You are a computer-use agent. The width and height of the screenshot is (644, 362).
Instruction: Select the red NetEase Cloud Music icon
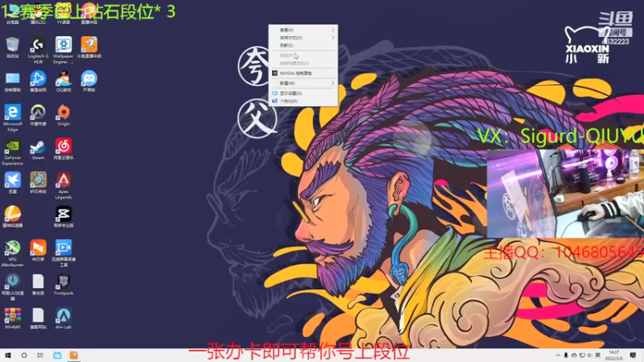(64, 149)
